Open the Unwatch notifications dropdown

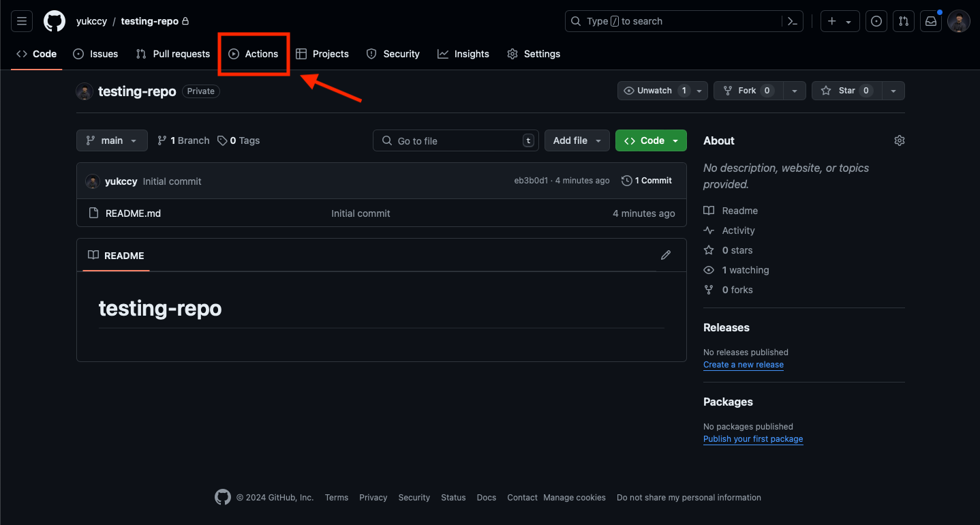coord(662,91)
